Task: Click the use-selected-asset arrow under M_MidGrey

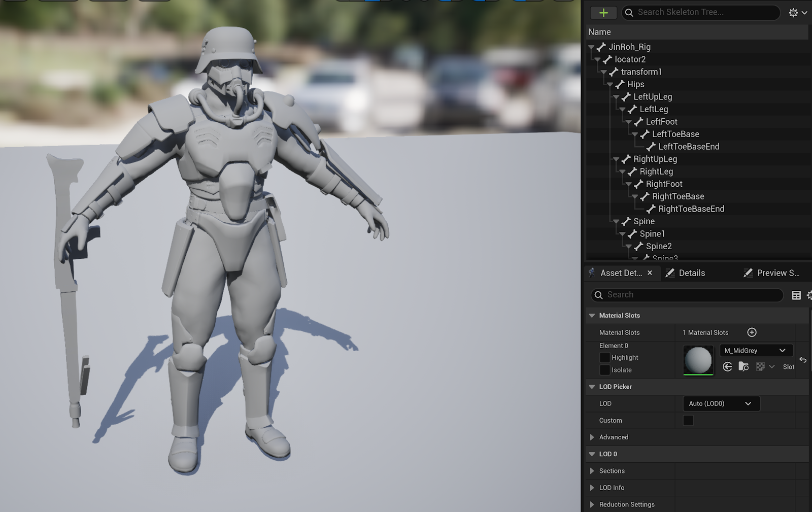Action: (727, 366)
